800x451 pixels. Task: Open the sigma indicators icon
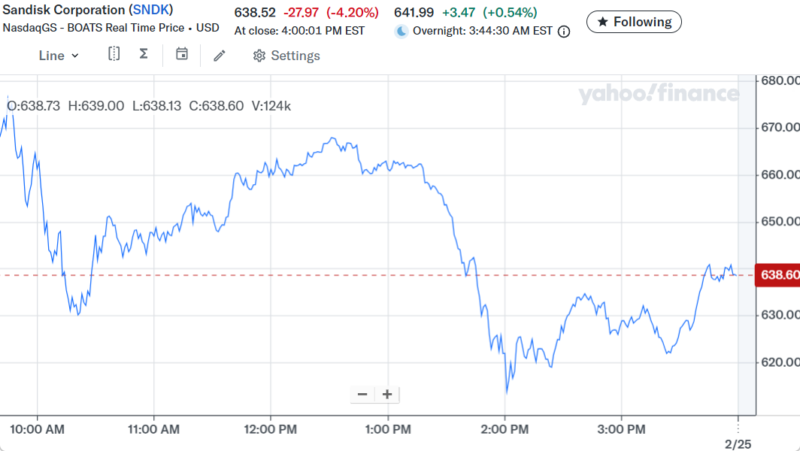[x=144, y=54]
